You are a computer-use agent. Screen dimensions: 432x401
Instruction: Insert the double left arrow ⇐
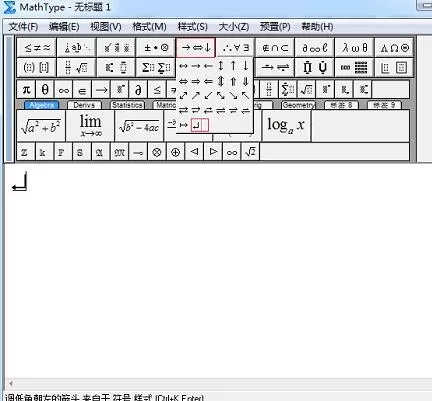pos(208,81)
